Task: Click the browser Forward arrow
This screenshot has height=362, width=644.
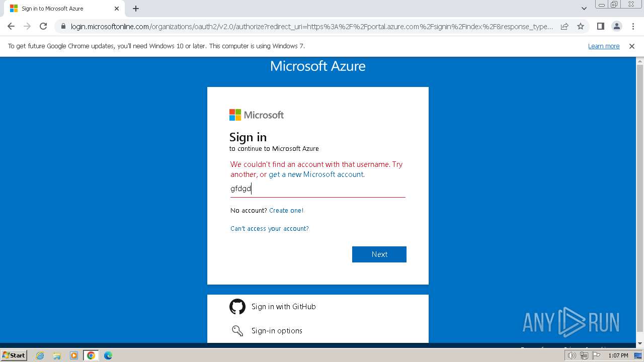Action: (27, 26)
